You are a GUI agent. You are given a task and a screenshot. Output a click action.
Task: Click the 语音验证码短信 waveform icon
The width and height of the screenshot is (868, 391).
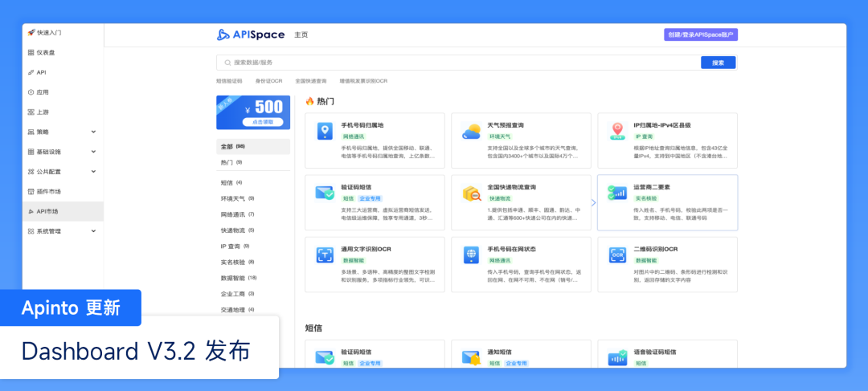(617, 358)
